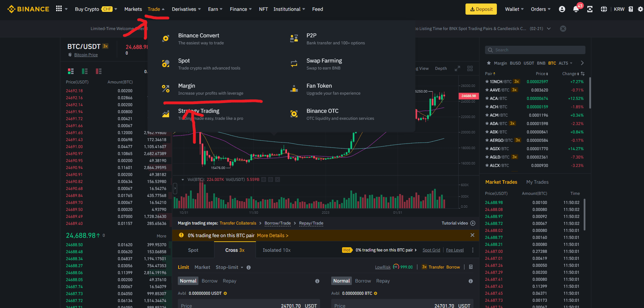644x308 pixels.
Task: Open the user profile icon
Action: (562, 9)
